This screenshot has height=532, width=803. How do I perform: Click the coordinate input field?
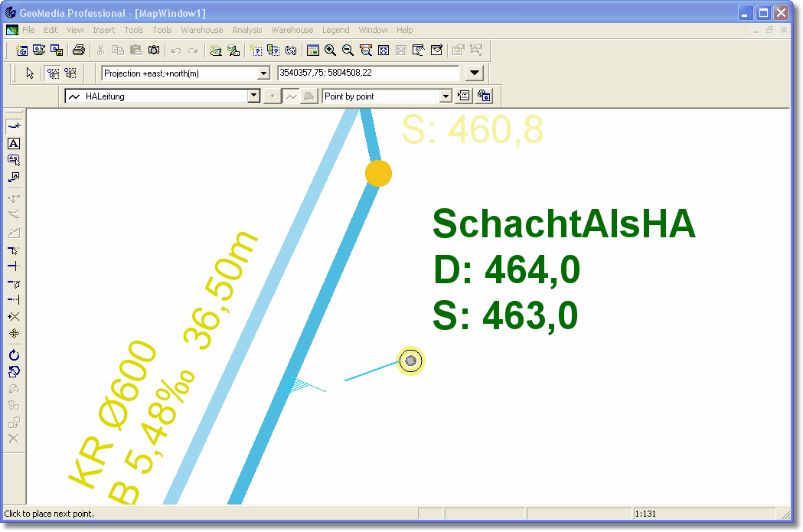367,73
